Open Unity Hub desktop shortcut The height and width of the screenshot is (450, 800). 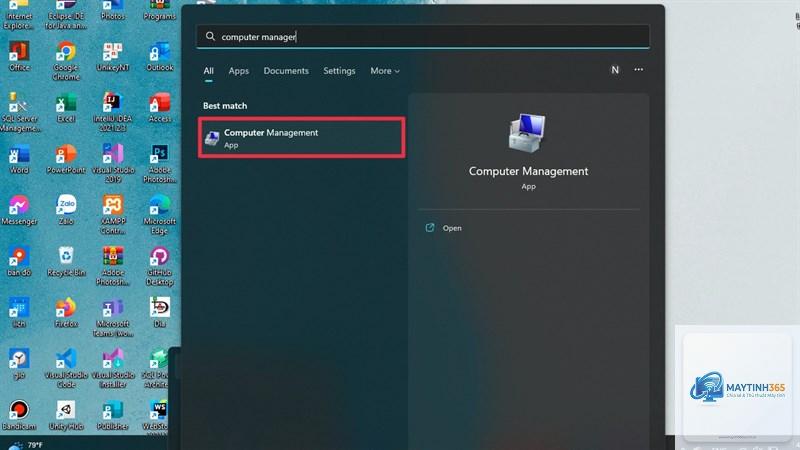66,415
